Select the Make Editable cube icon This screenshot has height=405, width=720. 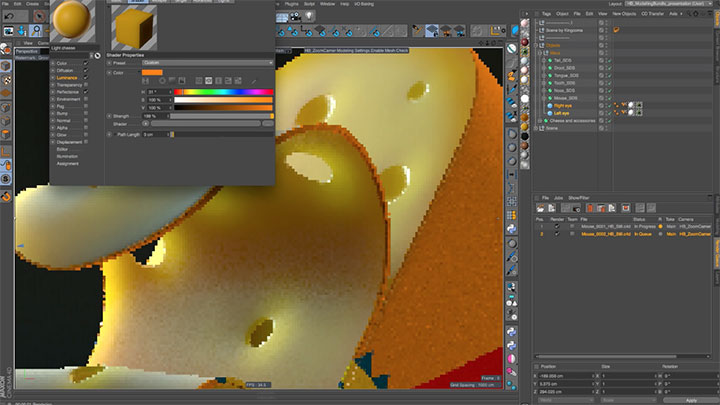coord(6,66)
